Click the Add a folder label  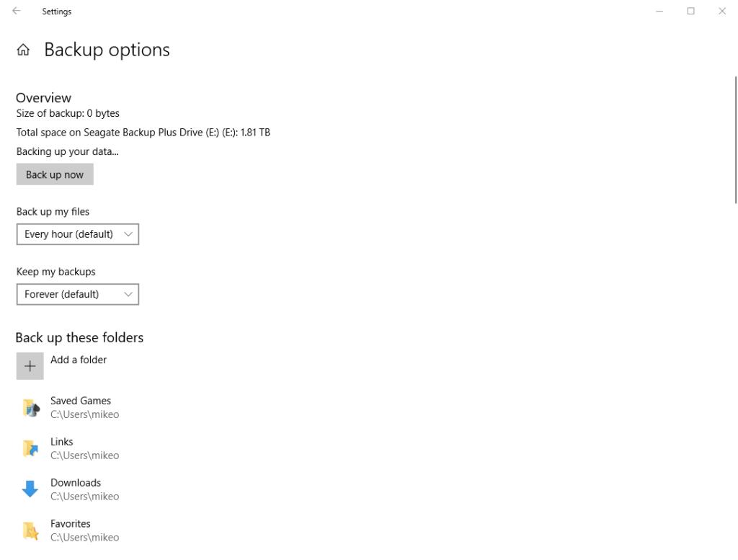pyautogui.click(x=78, y=359)
